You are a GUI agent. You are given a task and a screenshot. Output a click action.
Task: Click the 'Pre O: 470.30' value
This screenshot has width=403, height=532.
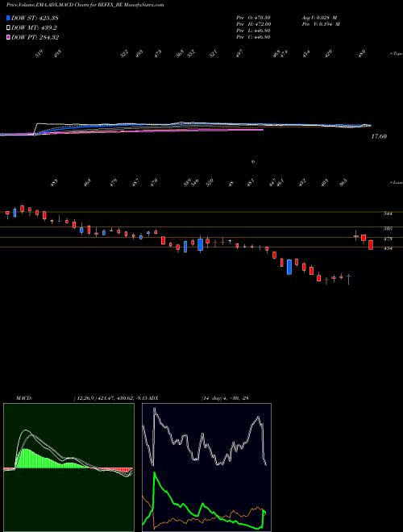pos(253,18)
